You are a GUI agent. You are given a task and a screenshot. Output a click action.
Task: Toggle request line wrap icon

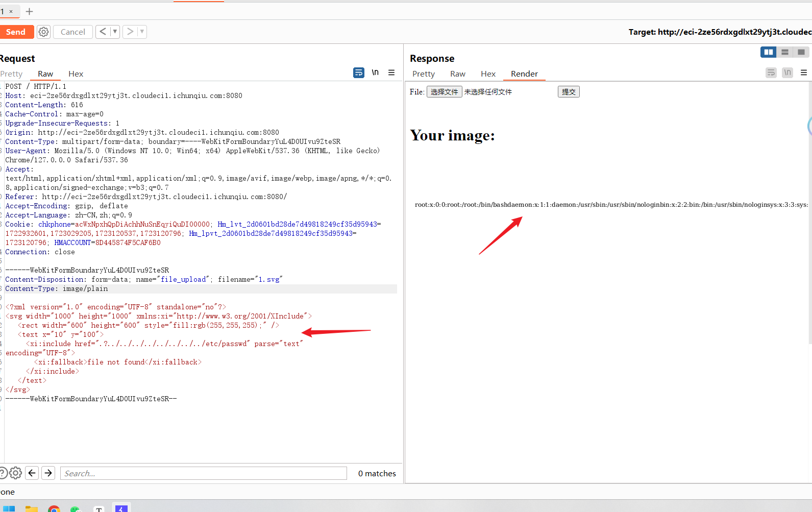tap(359, 73)
